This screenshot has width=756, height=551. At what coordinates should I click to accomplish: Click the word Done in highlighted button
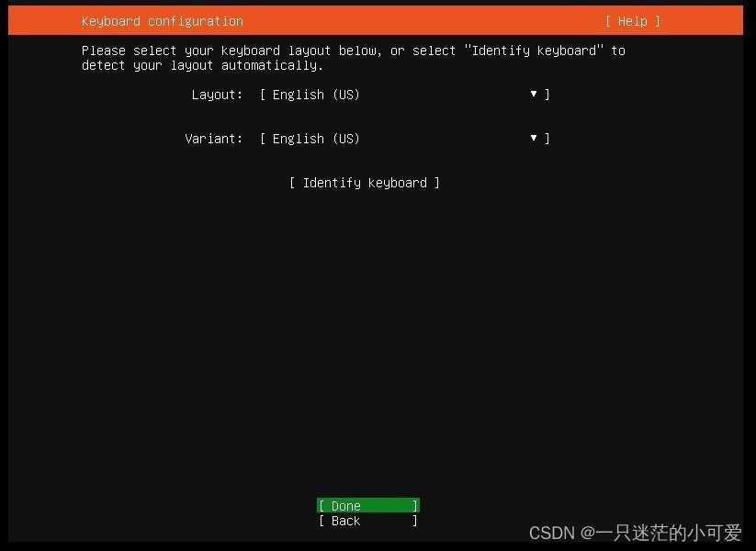pyautogui.click(x=345, y=506)
